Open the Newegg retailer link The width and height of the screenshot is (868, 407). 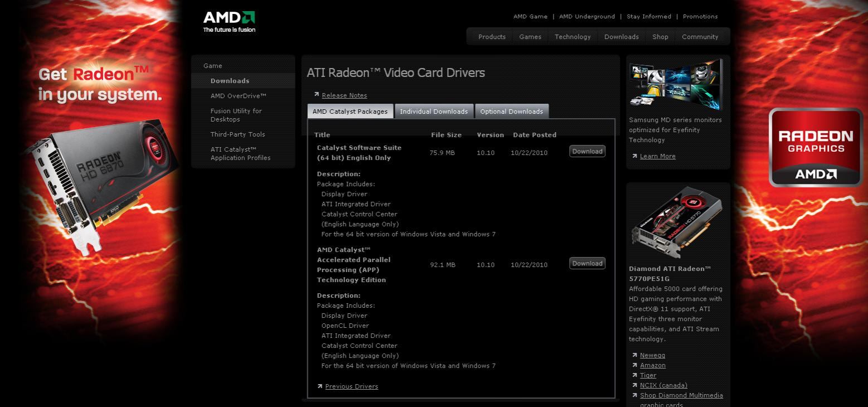click(x=652, y=355)
